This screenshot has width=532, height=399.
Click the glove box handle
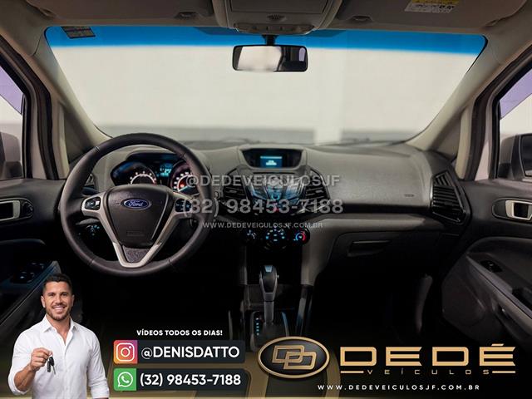369,246
